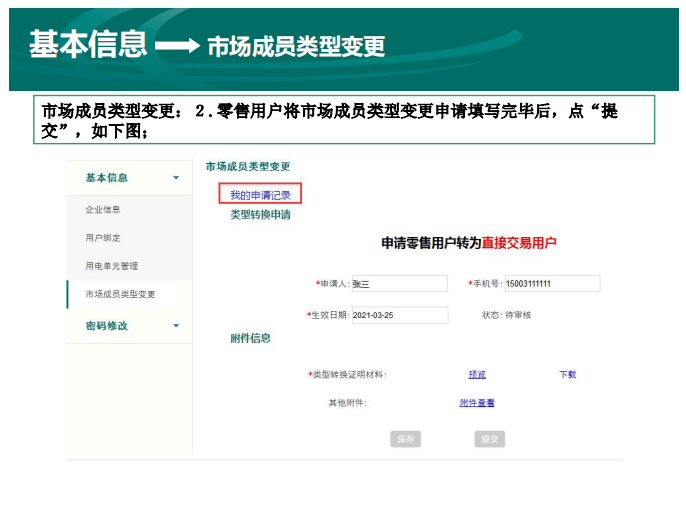Viewport: 686px width, 527px height.
Task: Click the 生效日期 date field
Action: [399, 315]
